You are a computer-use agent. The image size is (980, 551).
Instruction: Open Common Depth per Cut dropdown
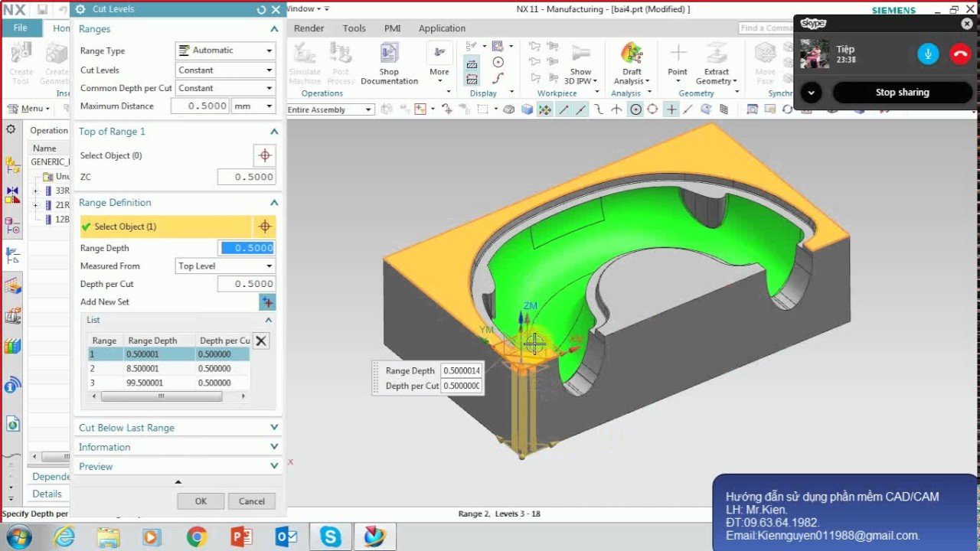point(225,88)
